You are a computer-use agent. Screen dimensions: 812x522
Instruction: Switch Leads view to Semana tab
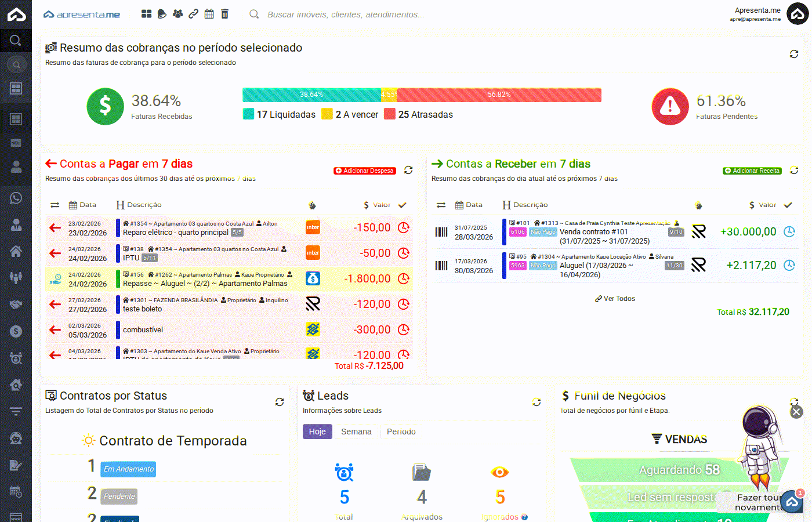pyautogui.click(x=356, y=432)
